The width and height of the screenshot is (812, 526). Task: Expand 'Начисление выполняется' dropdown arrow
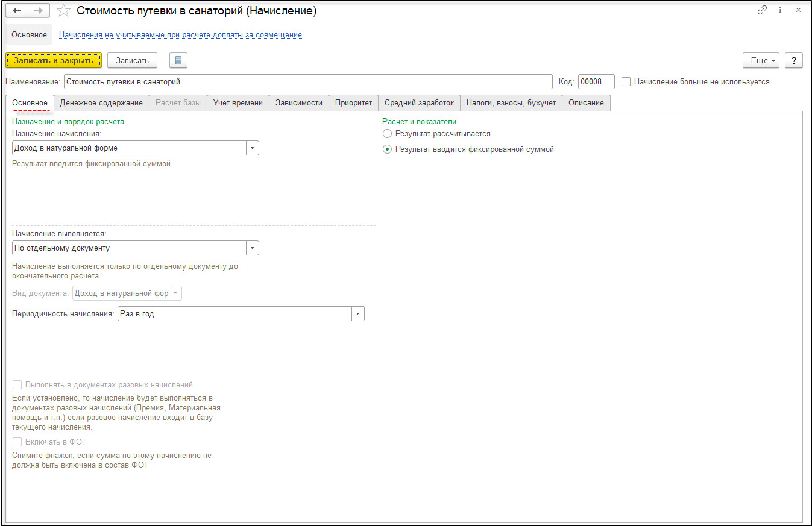[253, 248]
